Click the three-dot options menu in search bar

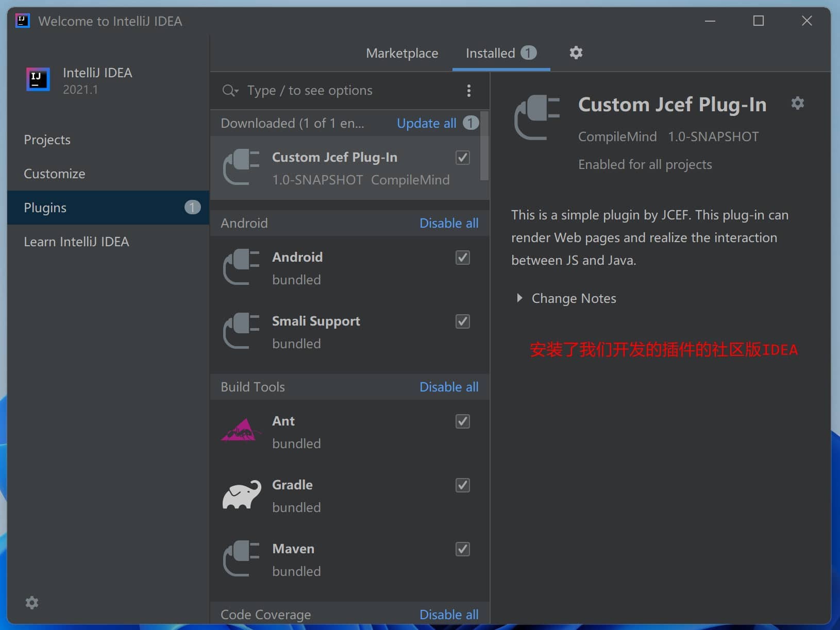click(468, 91)
